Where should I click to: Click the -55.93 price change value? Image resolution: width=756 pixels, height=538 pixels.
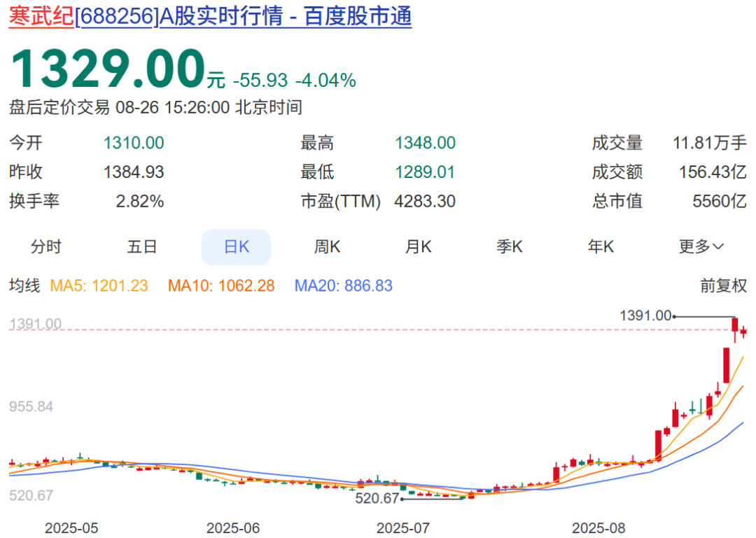260,80
